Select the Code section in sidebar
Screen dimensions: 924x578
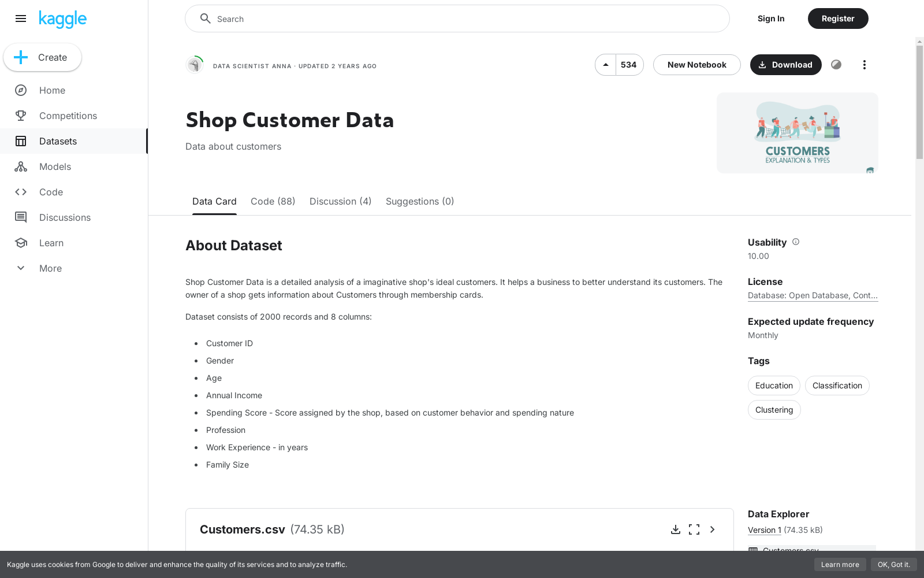click(51, 192)
